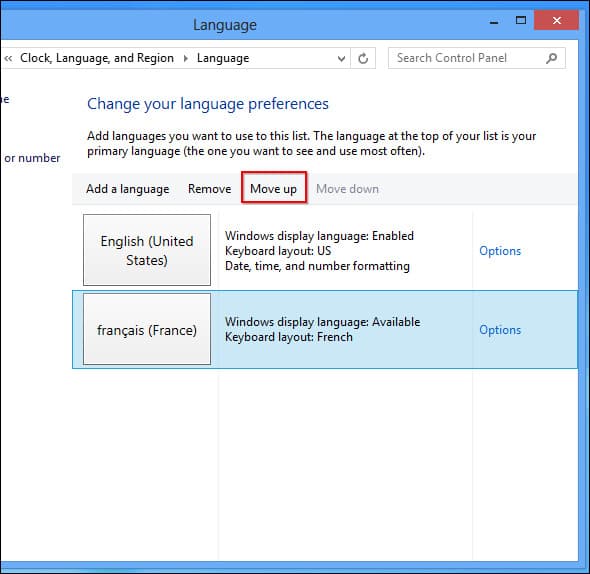Open the breadcrumb arrow after Clock, Language, and Region
This screenshot has width=590, height=574.
[x=186, y=58]
